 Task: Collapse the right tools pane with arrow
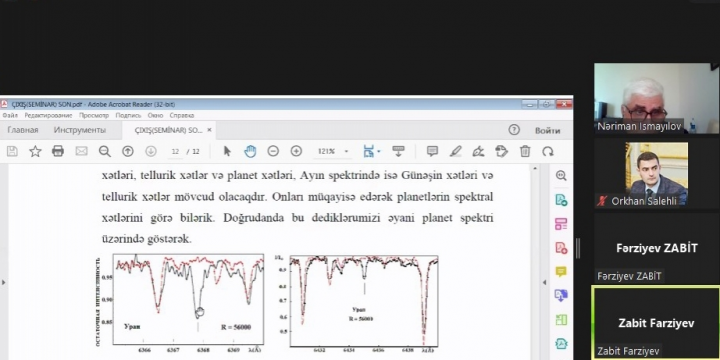point(544,282)
